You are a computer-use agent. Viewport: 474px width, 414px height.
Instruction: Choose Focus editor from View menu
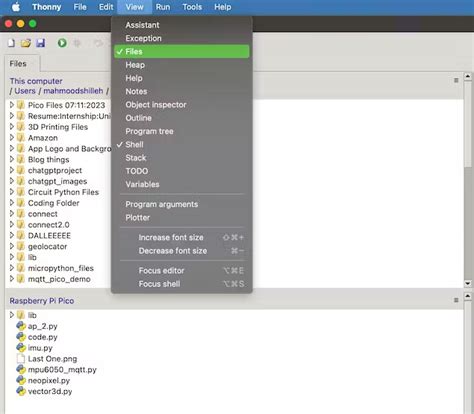(x=182, y=271)
